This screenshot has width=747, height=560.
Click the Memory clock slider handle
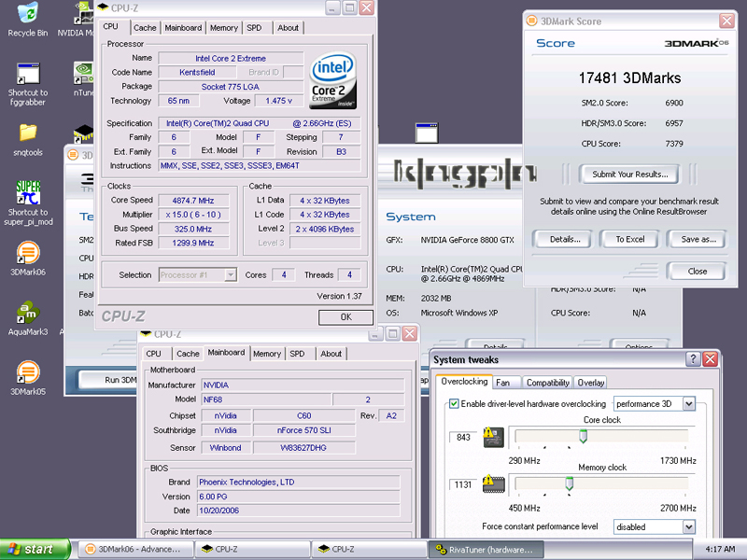pyautogui.click(x=570, y=483)
